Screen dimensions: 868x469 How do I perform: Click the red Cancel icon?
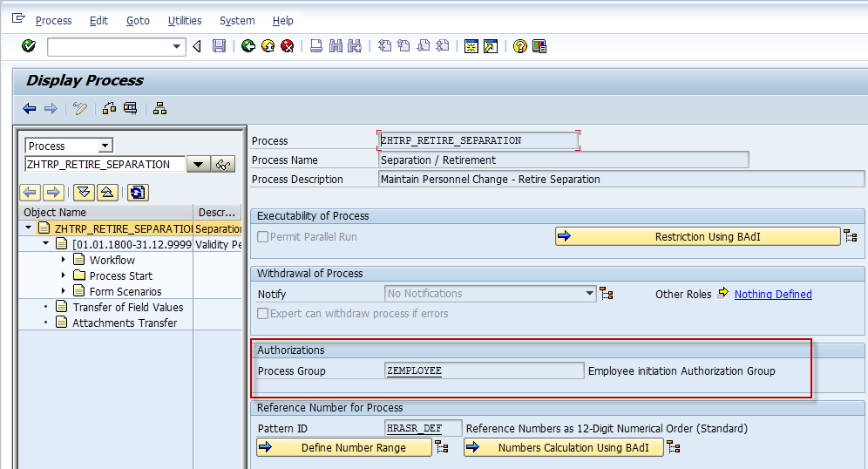[x=288, y=46]
